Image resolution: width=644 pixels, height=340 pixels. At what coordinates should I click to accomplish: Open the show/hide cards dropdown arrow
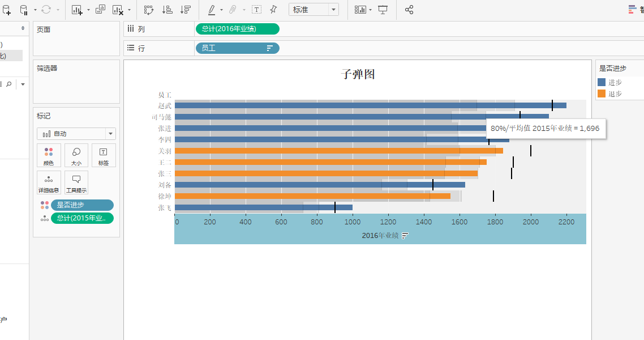click(x=371, y=10)
